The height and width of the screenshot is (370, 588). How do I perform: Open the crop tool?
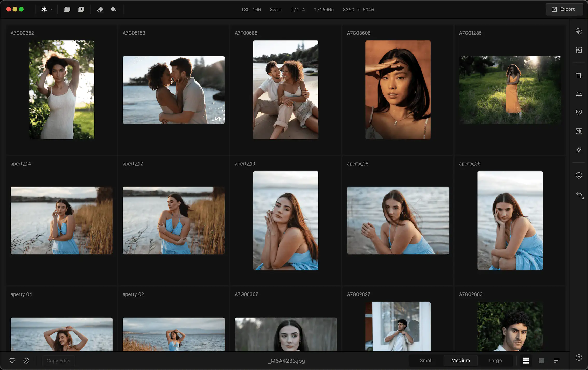click(x=579, y=75)
